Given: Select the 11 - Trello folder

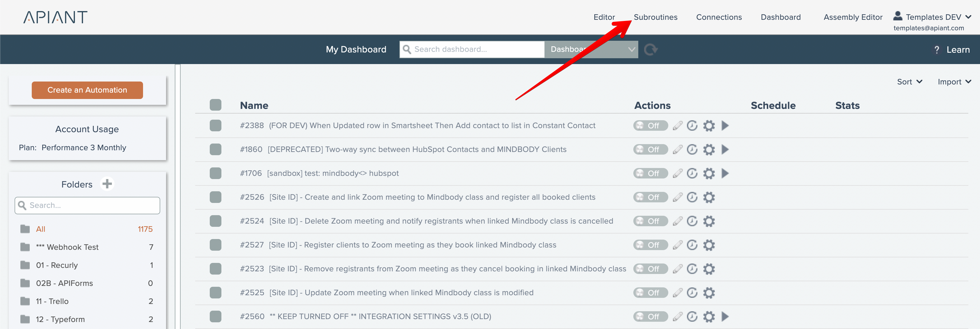Looking at the screenshot, I should [52, 301].
